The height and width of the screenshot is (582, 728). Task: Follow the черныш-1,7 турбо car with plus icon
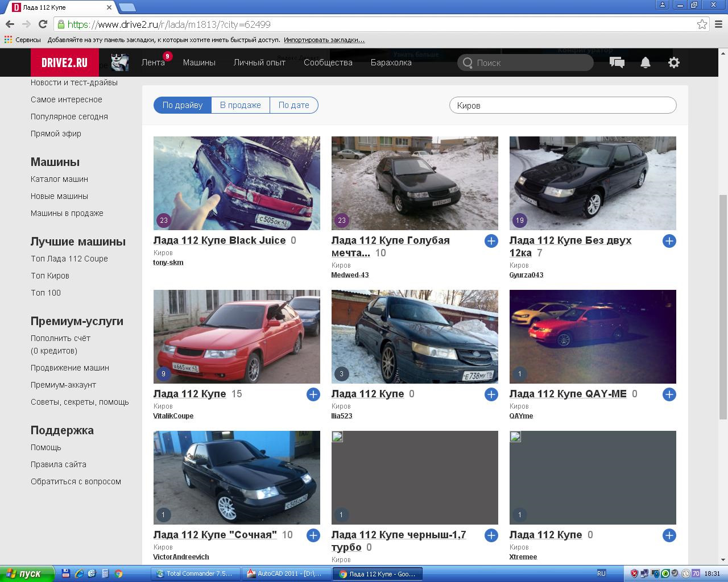pyautogui.click(x=491, y=535)
